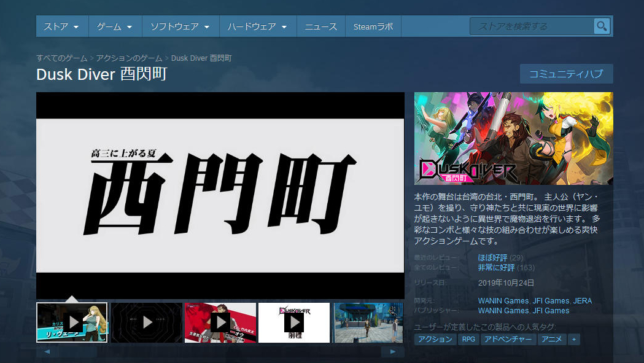Viewport: 644px width, 363px height.
Task: Click the main 西門町 video player
Action: click(220, 196)
